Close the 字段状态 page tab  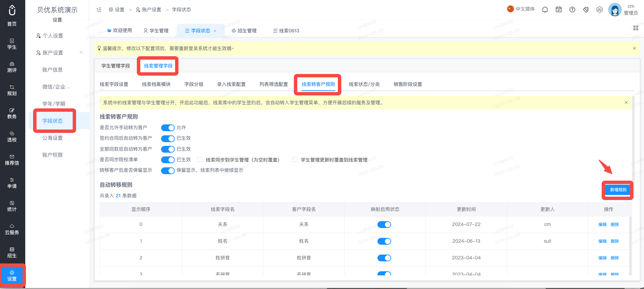(x=215, y=31)
